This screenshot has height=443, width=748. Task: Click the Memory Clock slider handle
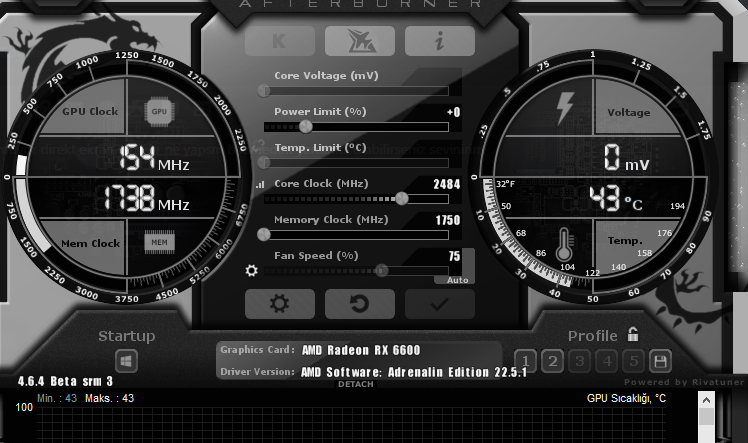tap(263, 234)
